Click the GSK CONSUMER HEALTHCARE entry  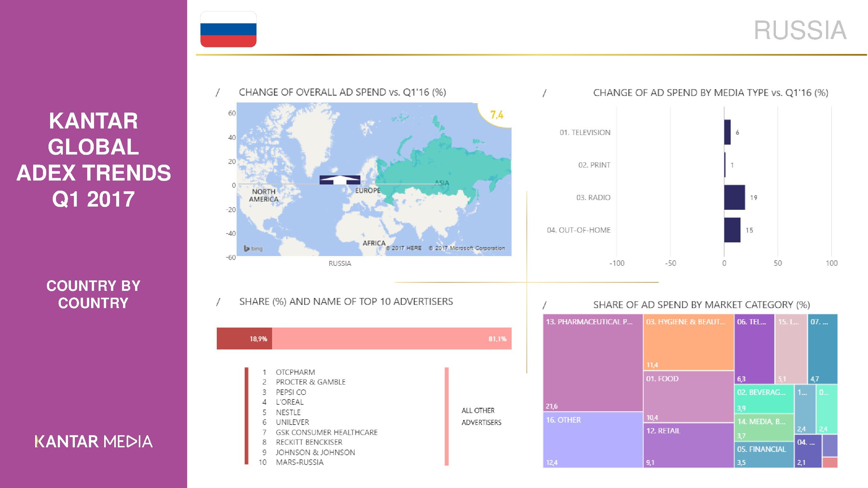(326, 432)
